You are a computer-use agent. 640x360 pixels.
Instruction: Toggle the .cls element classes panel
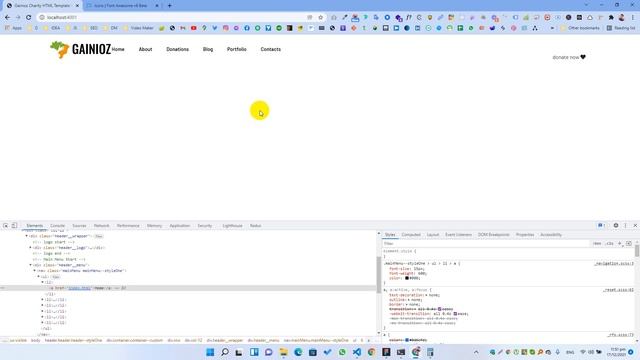pyautogui.click(x=610, y=243)
